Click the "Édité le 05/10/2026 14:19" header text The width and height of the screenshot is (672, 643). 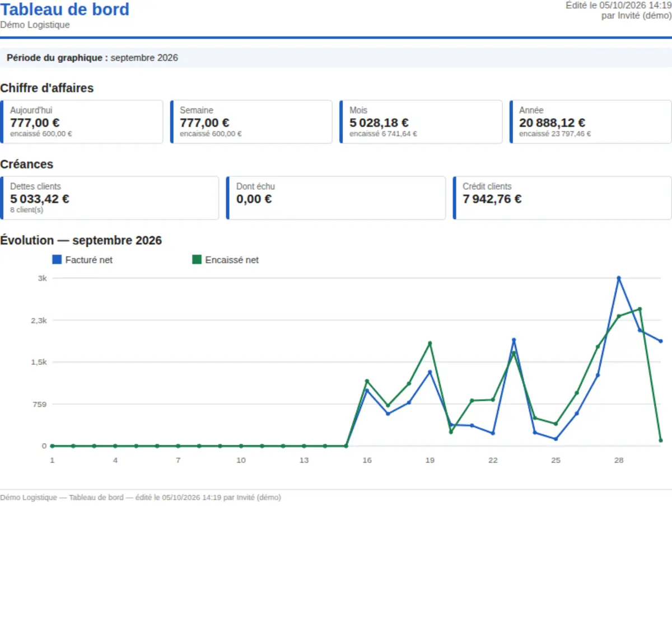click(618, 5)
